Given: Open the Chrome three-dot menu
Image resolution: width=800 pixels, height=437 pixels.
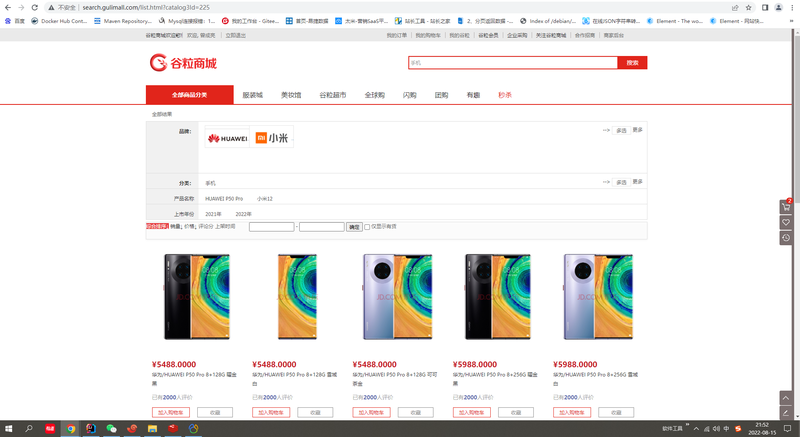Looking at the screenshot, I should point(792,8).
